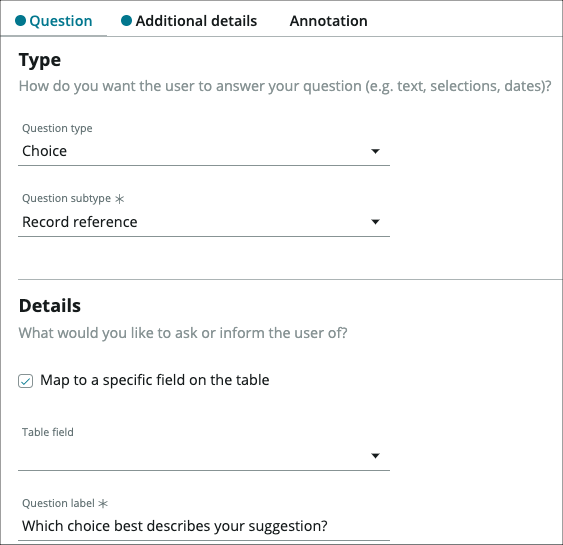Screen dimensions: 563x545
Task: Open the Additional details tab
Action: click(x=189, y=21)
